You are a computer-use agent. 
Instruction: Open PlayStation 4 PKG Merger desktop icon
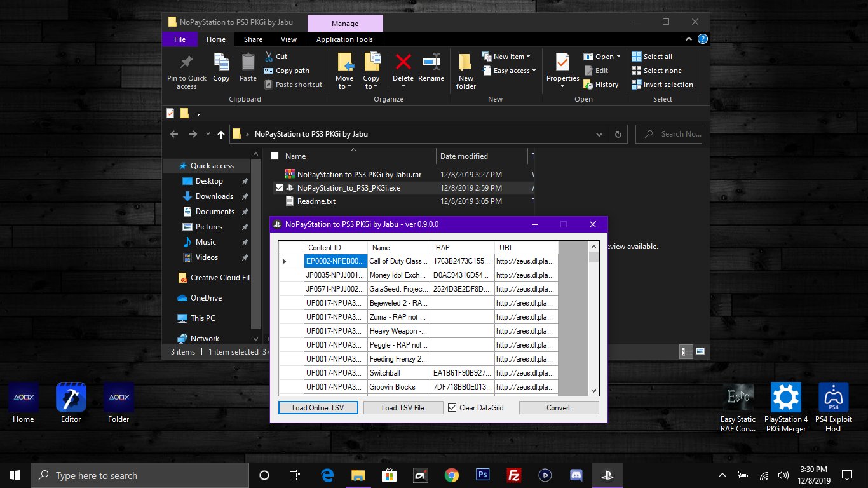point(786,408)
